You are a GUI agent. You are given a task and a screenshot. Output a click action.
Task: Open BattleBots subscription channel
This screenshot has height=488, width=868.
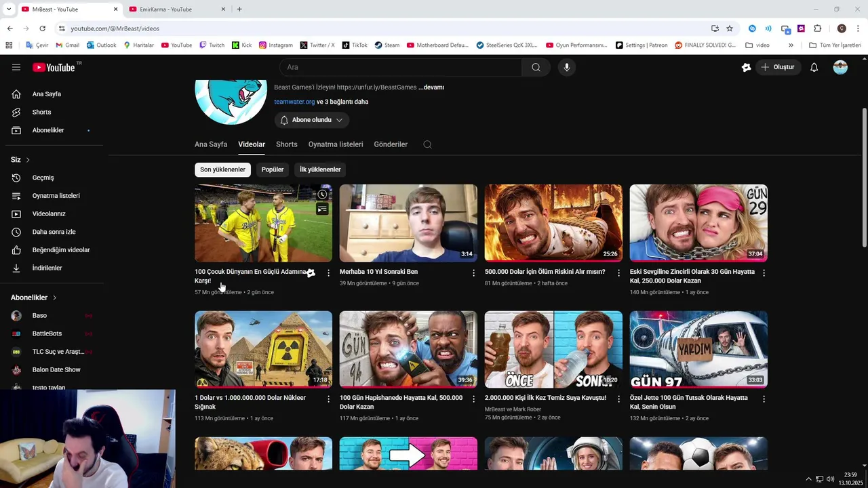pos(54,333)
